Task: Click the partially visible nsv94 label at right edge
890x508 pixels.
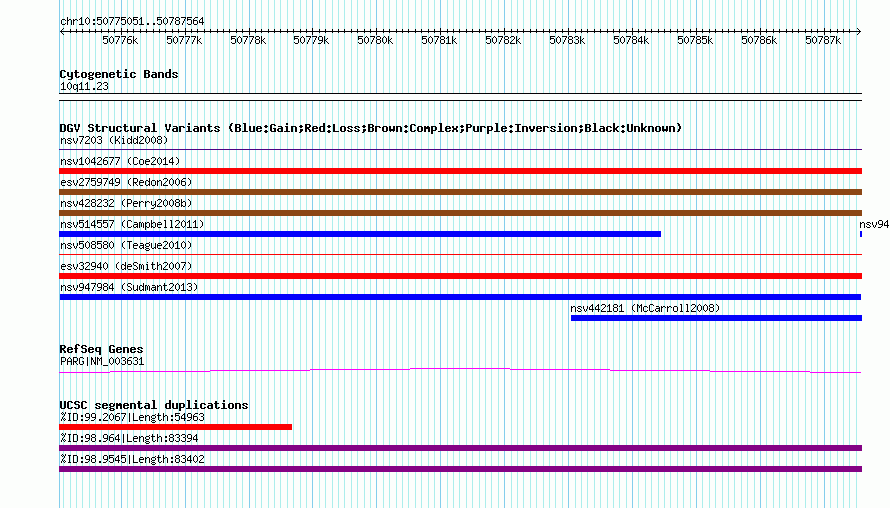Action: pyautogui.click(x=874, y=224)
